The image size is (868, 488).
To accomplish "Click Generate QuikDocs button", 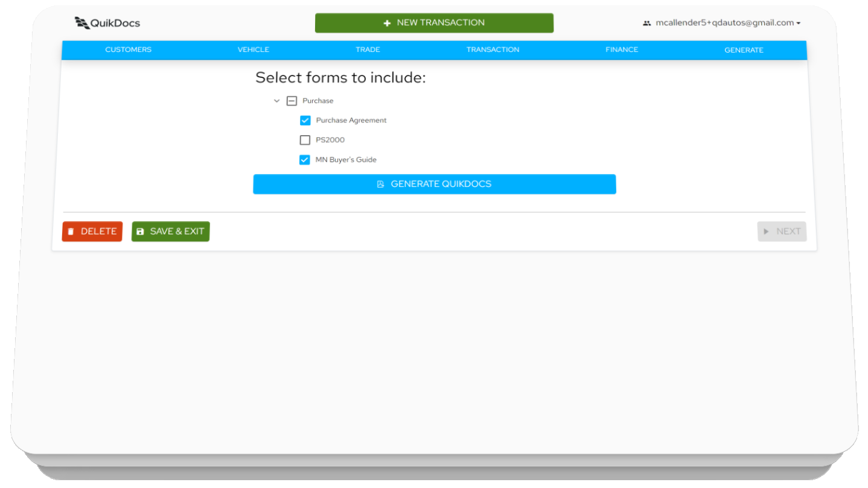I will pos(435,184).
